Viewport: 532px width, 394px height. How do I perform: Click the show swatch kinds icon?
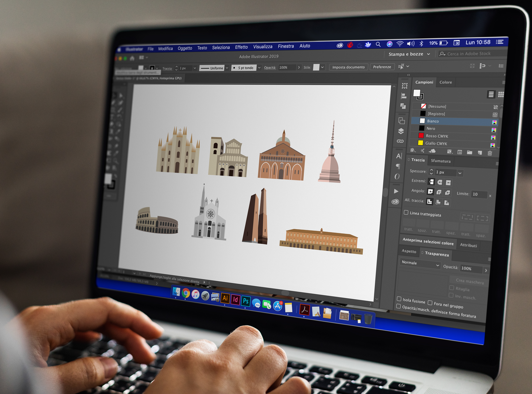coord(450,152)
